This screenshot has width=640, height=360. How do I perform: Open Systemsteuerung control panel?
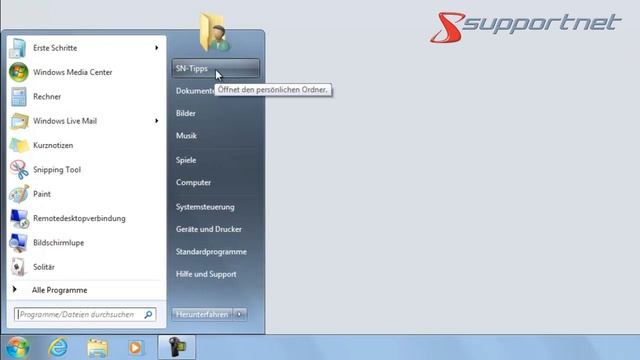click(x=205, y=207)
